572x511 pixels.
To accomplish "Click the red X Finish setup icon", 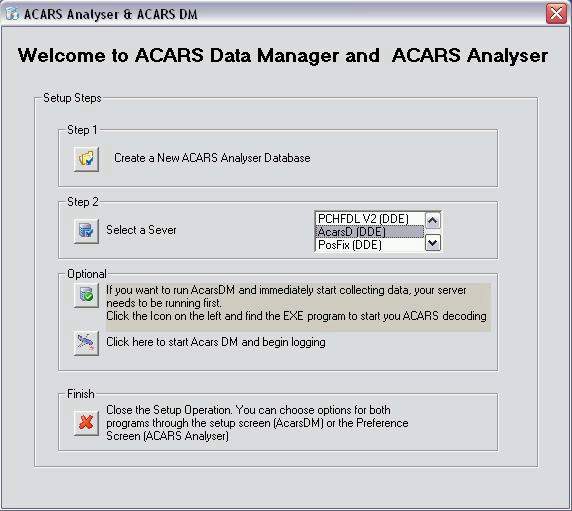I will [86, 423].
